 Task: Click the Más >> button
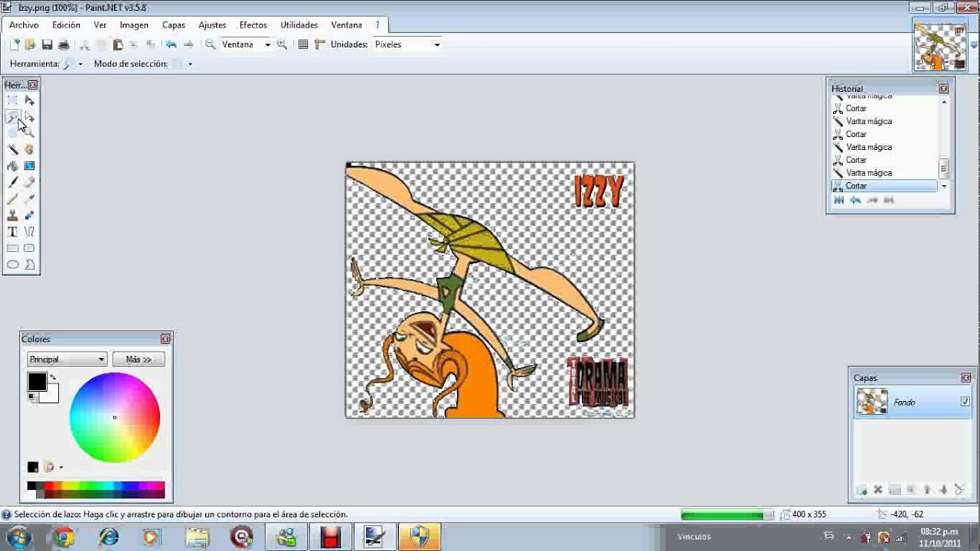coord(139,359)
